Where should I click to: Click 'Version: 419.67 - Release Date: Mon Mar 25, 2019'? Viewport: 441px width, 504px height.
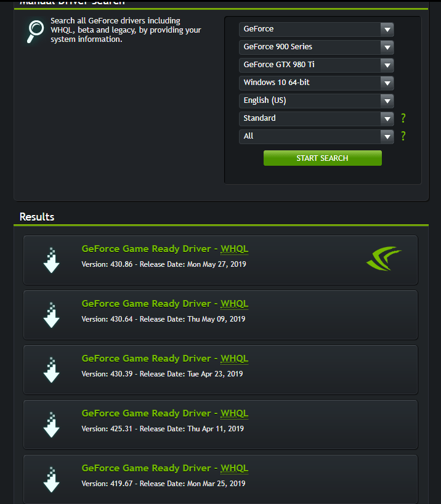click(x=163, y=484)
